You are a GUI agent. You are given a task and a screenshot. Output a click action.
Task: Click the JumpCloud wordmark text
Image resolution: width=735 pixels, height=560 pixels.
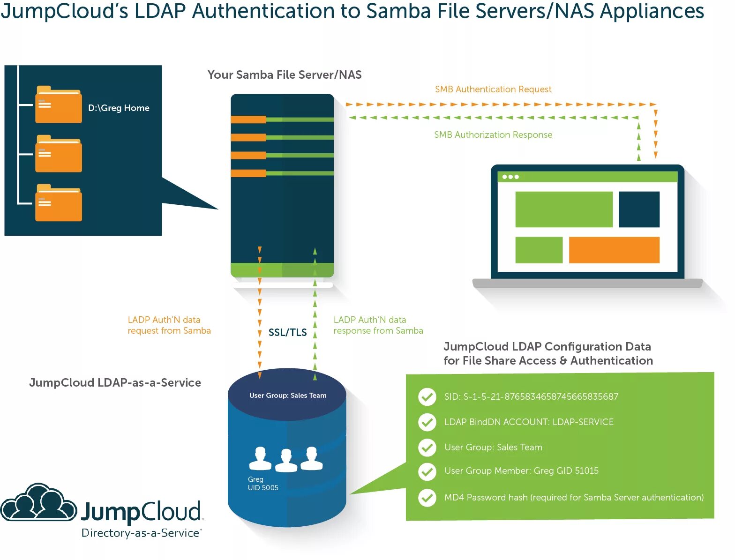point(142,512)
